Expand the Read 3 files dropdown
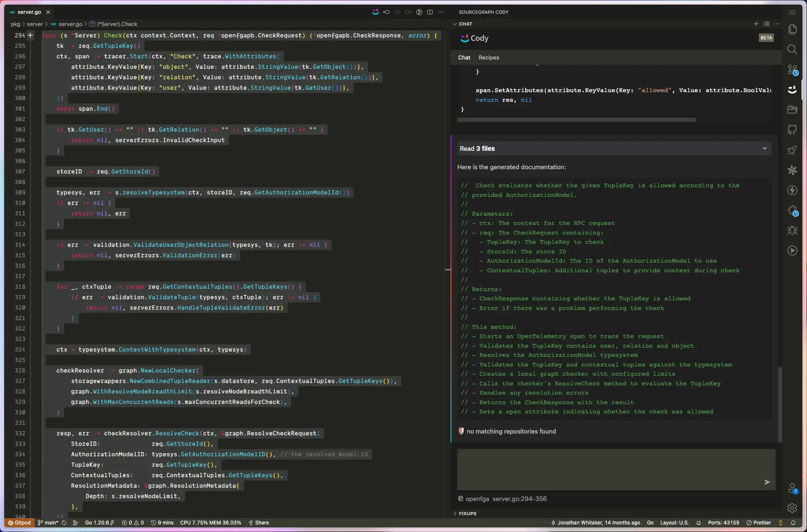This screenshot has width=807, height=532. (614, 148)
